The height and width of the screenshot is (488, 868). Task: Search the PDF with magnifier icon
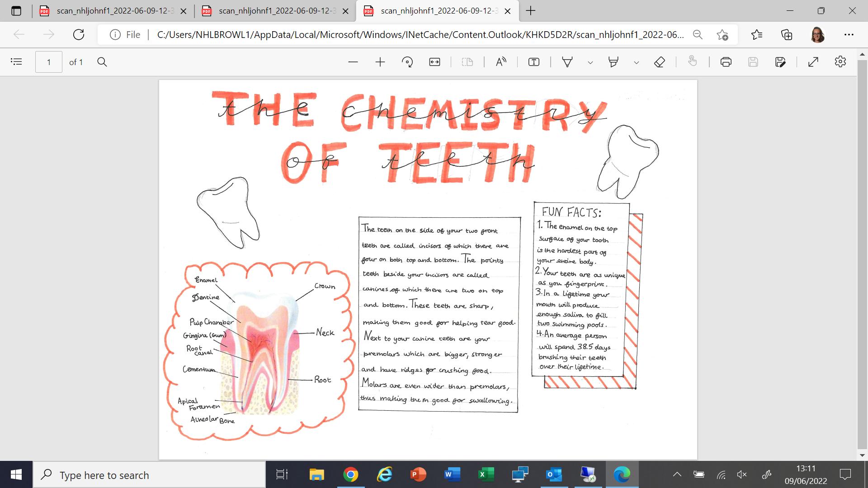[102, 62]
